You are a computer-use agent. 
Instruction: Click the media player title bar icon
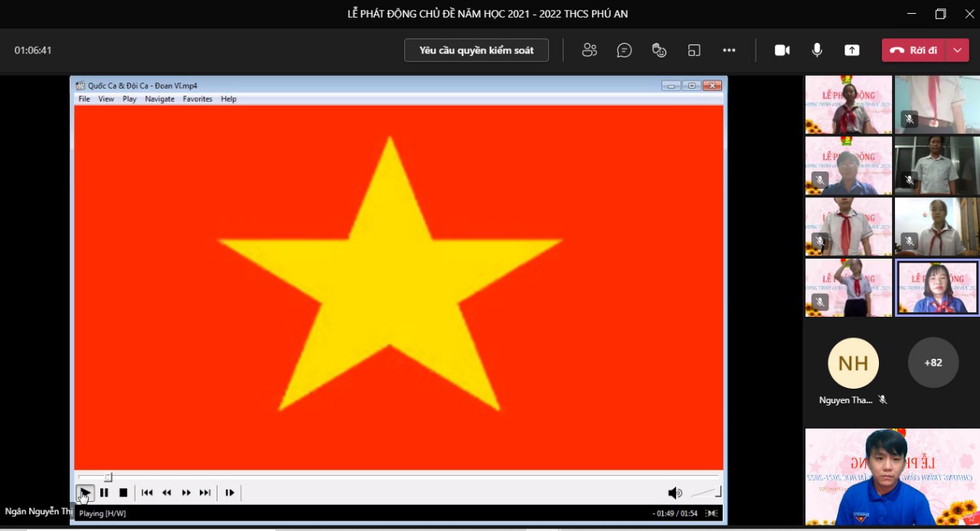[x=80, y=86]
